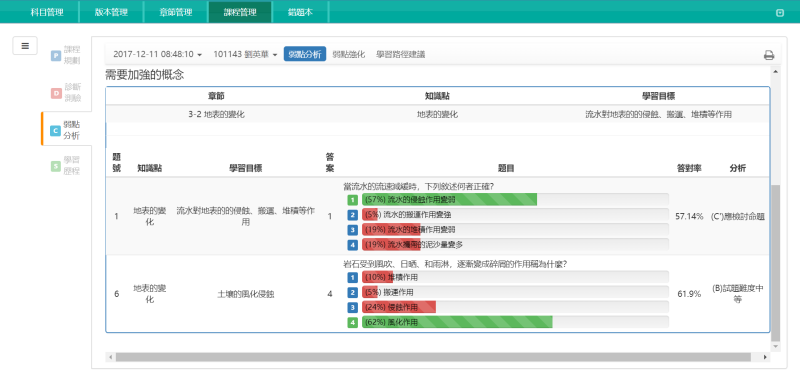Image resolution: width=800 pixels, height=384 pixels.
Task: Click option 1 badge of 堆積作用
Action: click(x=353, y=277)
